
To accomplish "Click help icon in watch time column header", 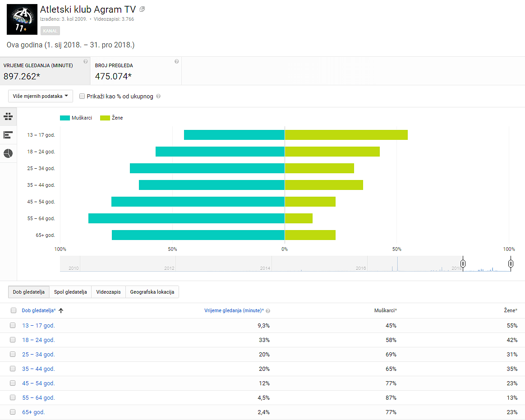I will pos(268,311).
